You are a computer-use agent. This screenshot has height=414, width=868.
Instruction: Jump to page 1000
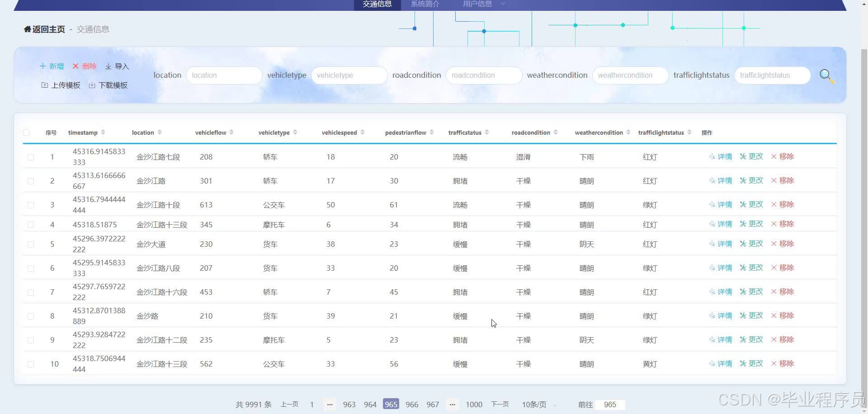click(x=474, y=405)
